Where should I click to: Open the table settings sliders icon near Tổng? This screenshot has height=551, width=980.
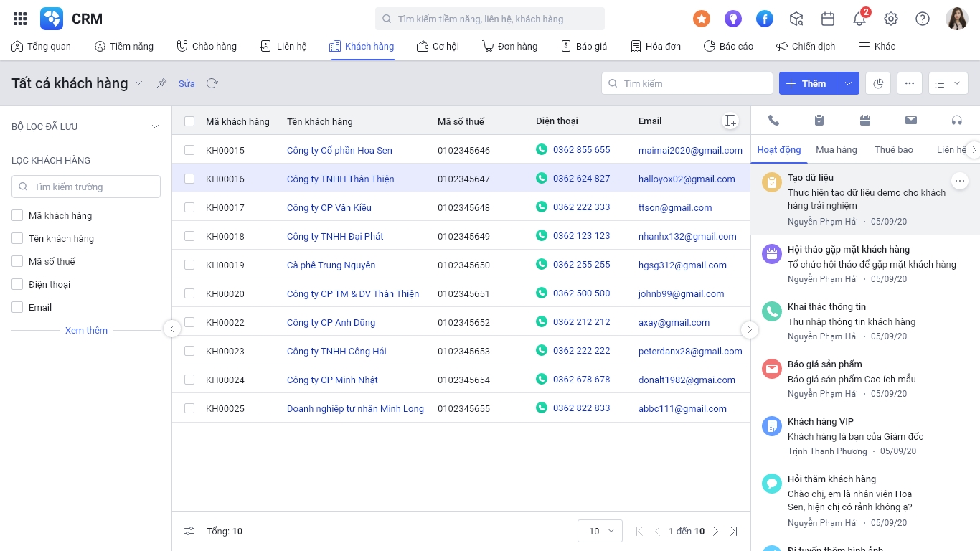pos(189,532)
